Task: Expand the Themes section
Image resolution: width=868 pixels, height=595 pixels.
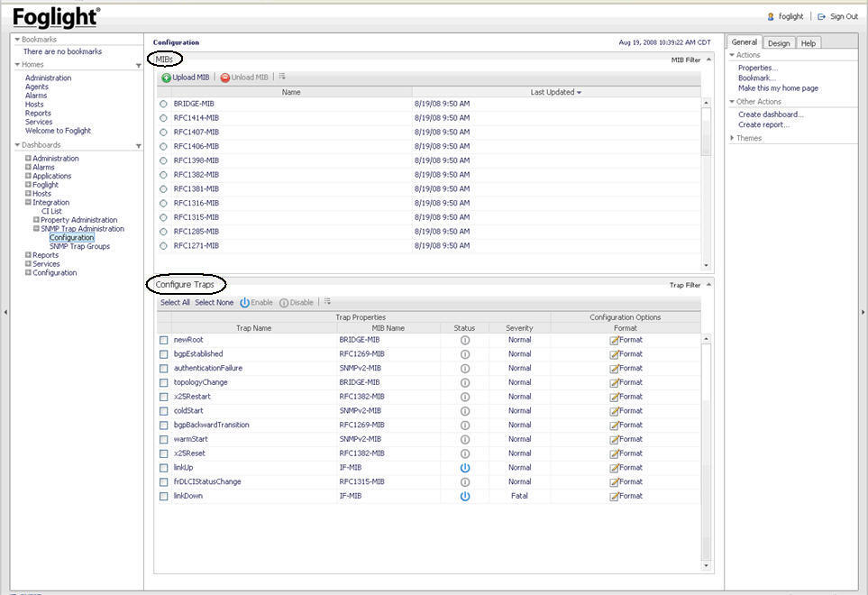Action: (733, 138)
